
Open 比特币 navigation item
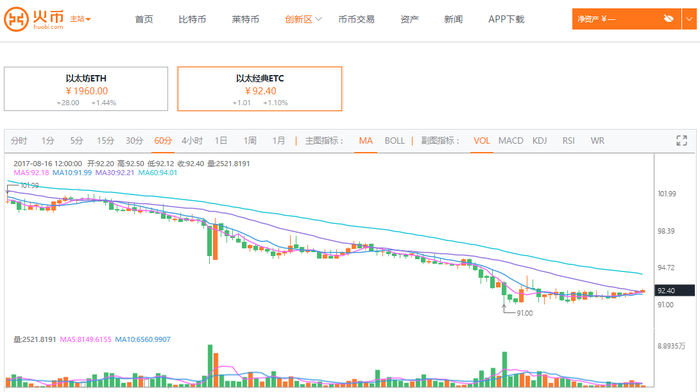pyautogui.click(x=192, y=19)
